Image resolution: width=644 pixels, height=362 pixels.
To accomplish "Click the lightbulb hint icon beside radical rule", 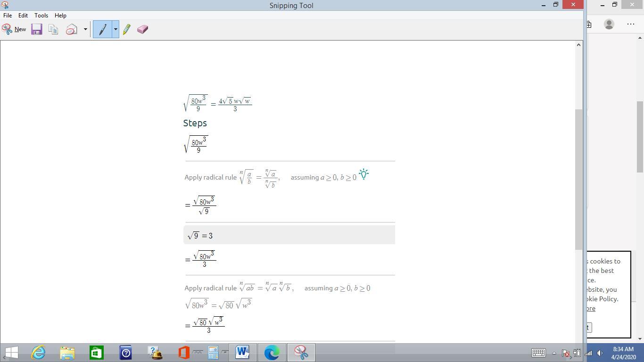I will tap(363, 174).
